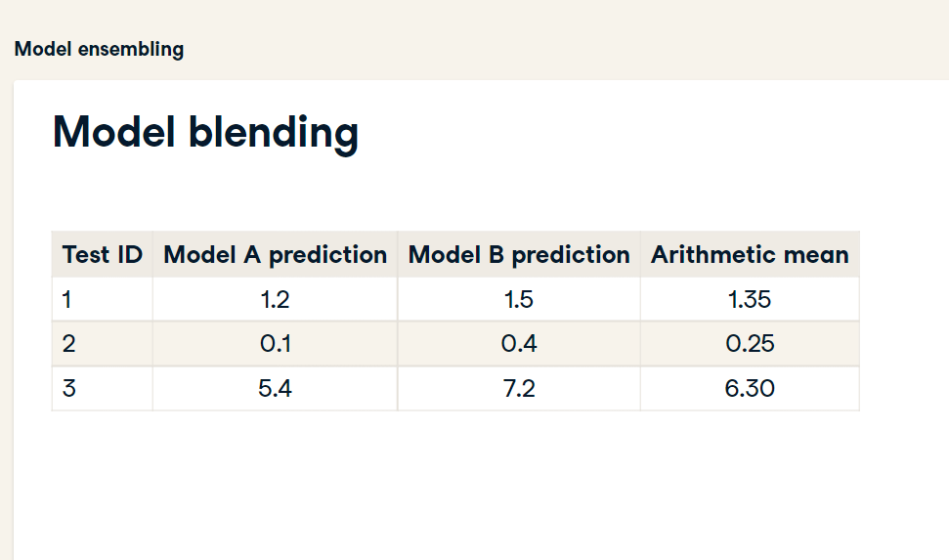Click the Model blending heading
Image resolution: width=949 pixels, height=560 pixels.
(x=206, y=133)
